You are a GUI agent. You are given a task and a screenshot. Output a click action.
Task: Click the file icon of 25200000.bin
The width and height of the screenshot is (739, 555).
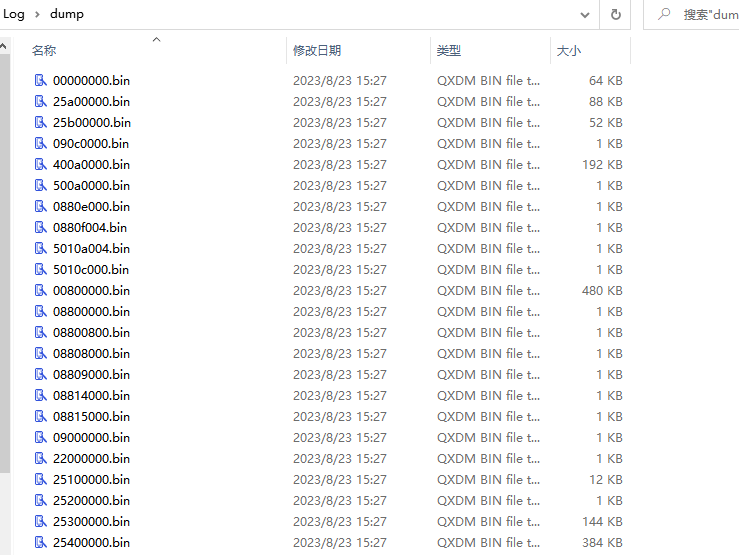pos(41,501)
